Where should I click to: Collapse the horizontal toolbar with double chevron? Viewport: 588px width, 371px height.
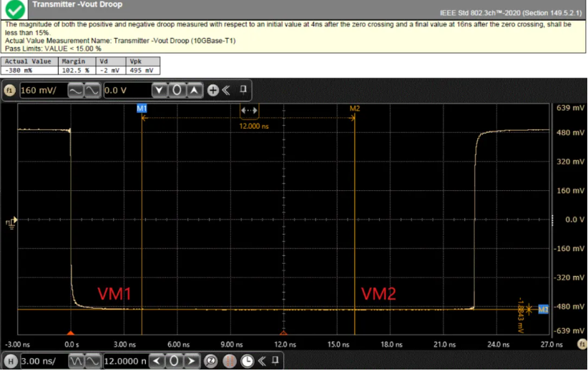click(x=263, y=361)
